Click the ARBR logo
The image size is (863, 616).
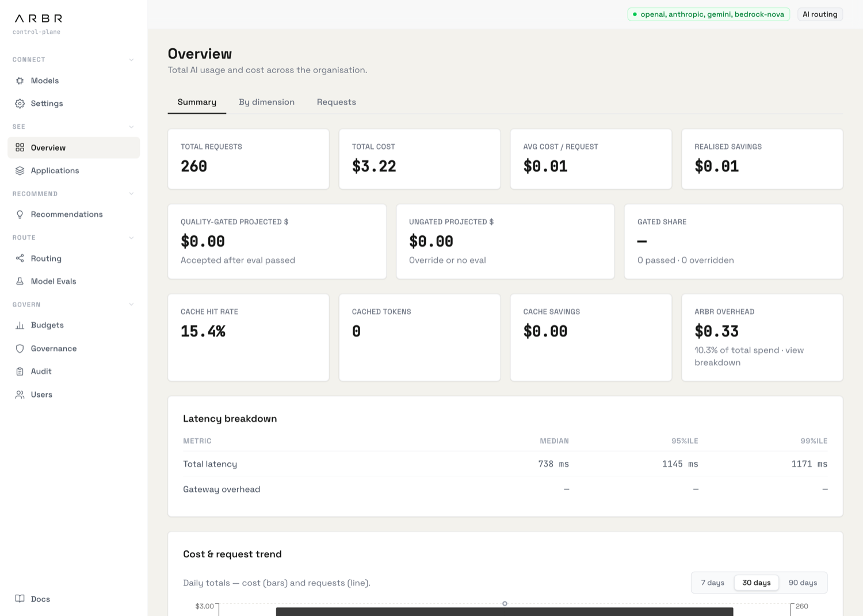[x=39, y=19]
